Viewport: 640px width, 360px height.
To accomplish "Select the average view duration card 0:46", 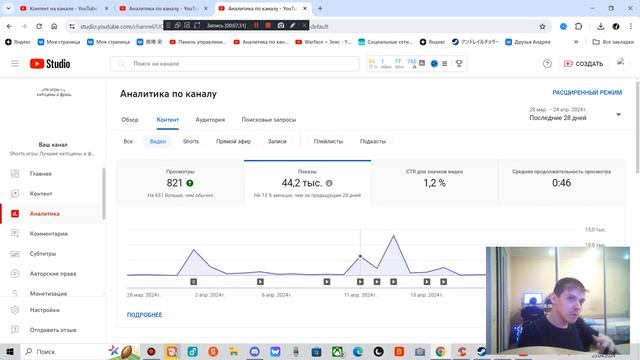I will coord(562,183).
